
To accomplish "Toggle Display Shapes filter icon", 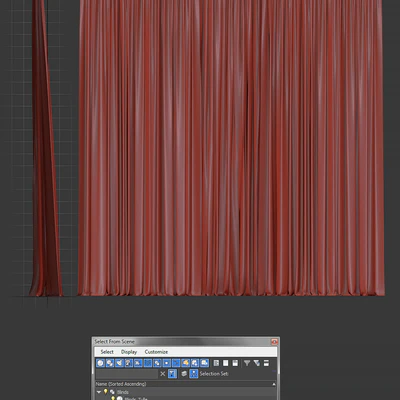I will click(110, 363).
